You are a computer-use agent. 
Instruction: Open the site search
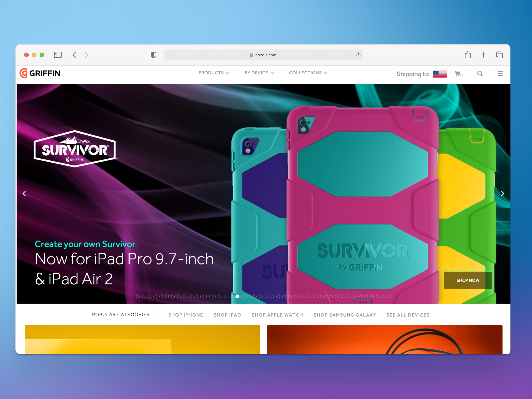[x=480, y=74]
